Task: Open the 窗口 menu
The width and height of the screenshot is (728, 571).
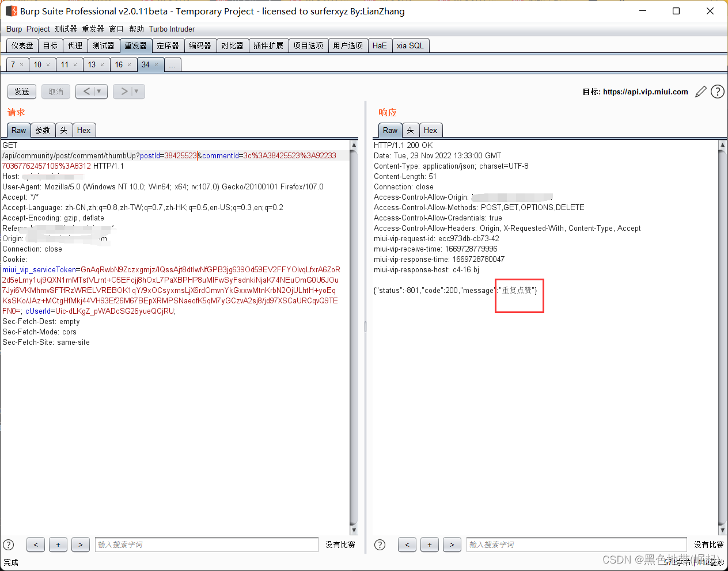Action: click(x=116, y=29)
